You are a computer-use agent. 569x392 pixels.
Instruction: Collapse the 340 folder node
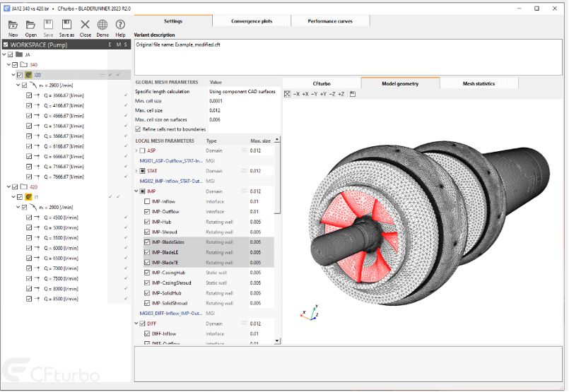8,64
